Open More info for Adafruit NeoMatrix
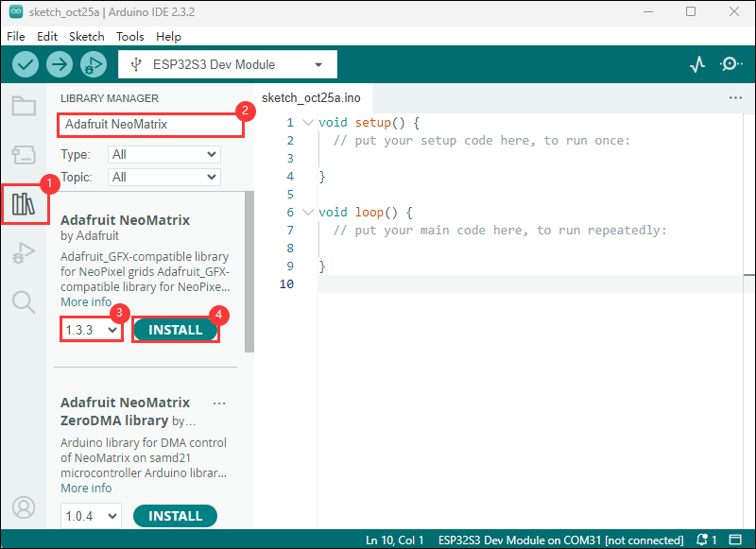Viewport: 756px width, 549px height. (x=86, y=301)
